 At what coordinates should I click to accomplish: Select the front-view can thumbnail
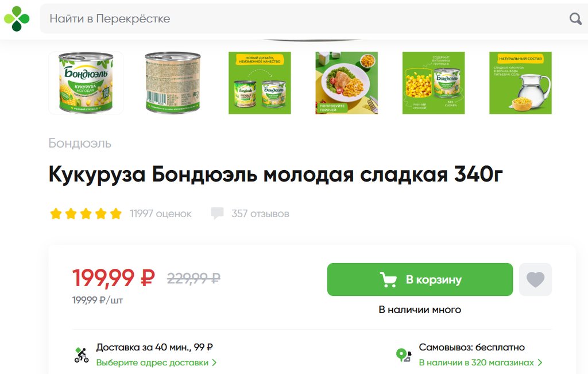[86, 83]
